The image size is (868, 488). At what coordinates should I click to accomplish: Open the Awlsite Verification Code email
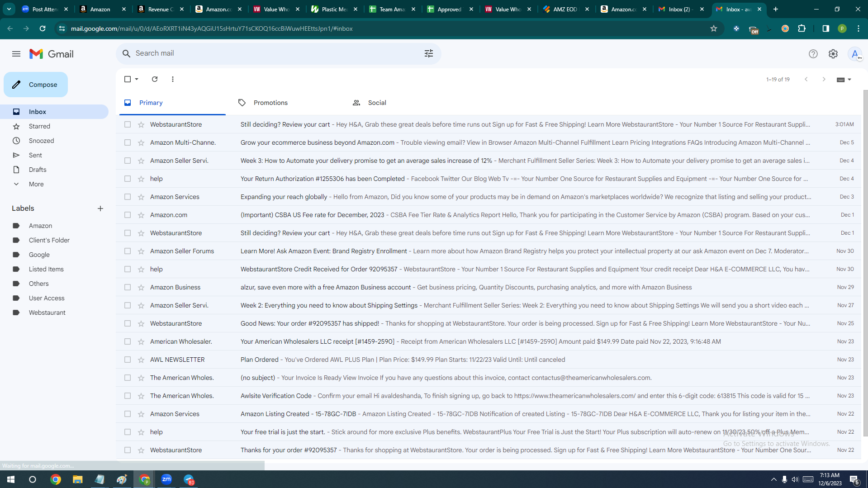pyautogui.click(x=489, y=396)
